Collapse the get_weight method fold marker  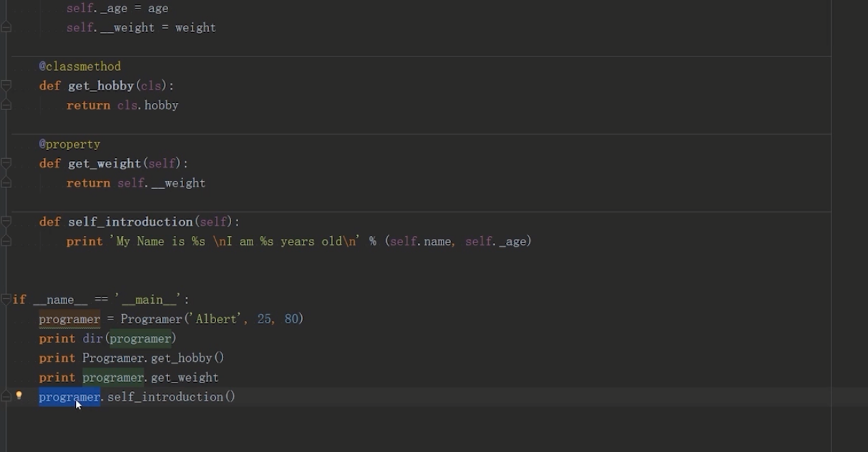point(6,164)
